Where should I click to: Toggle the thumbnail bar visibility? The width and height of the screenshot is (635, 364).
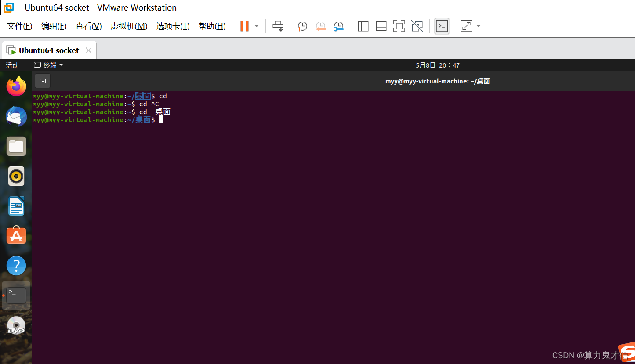[x=381, y=26]
